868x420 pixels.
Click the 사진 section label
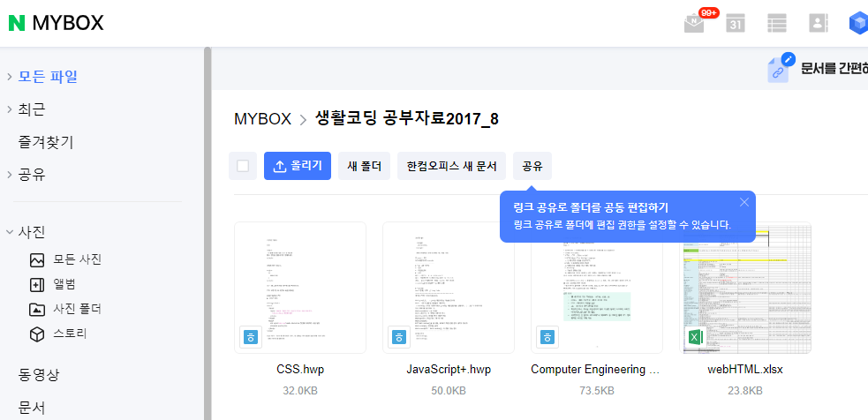(32, 232)
